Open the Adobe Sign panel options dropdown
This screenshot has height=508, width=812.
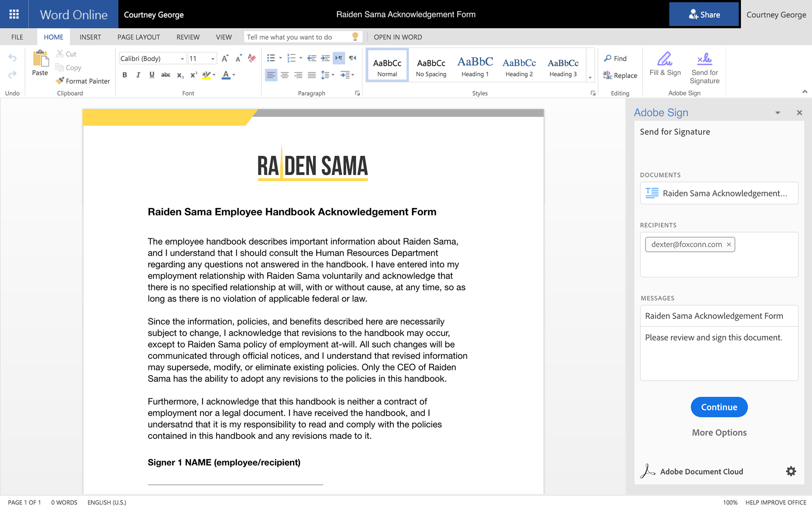(777, 113)
